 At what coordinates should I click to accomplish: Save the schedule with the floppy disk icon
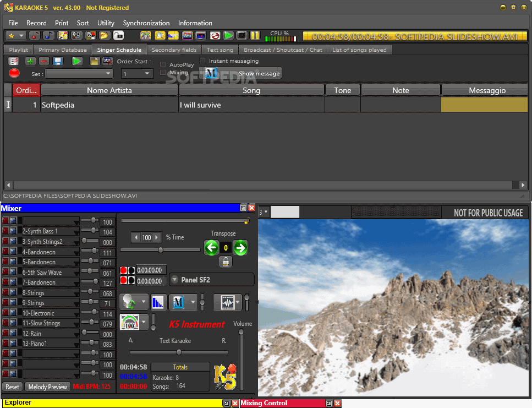(58, 61)
